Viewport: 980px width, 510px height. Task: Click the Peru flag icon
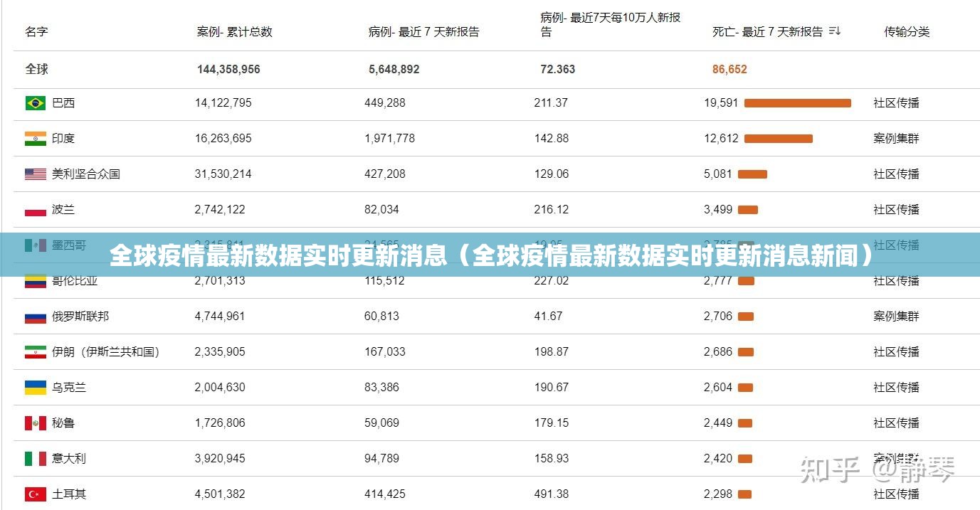coord(36,423)
